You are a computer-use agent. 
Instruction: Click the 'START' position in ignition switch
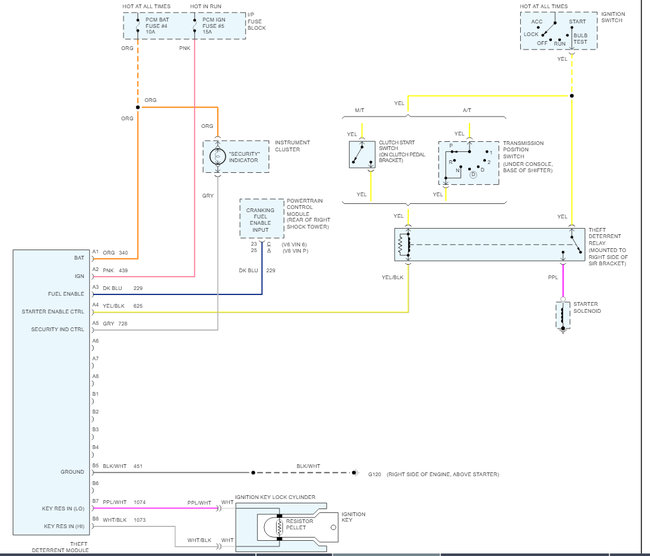[x=577, y=22]
